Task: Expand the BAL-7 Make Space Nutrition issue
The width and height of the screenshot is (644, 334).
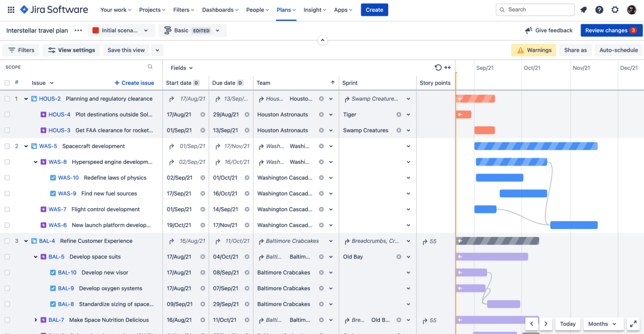Action: pos(36,320)
